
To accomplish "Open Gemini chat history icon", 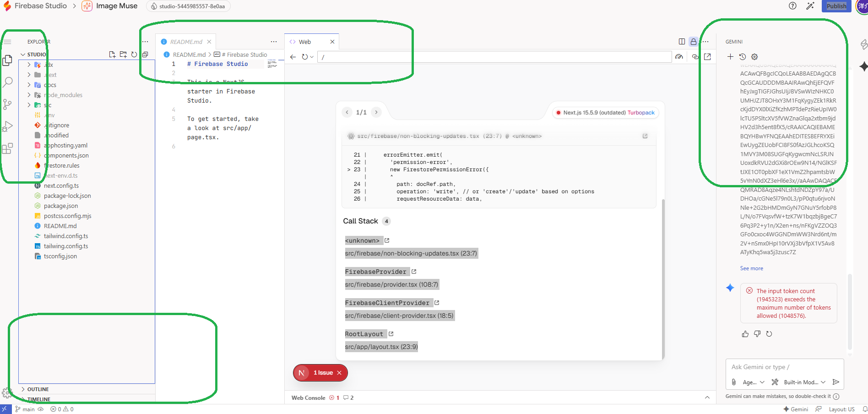I will coord(743,57).
